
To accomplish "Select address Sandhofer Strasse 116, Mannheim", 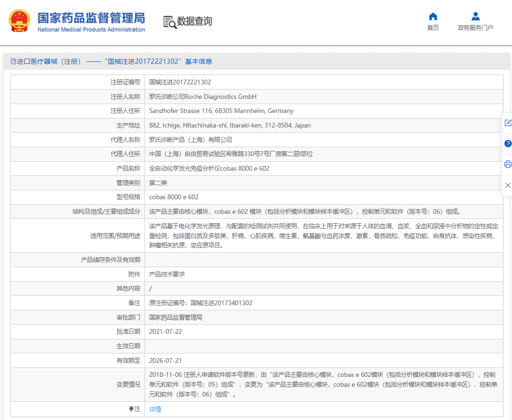I will pos(222,111).
